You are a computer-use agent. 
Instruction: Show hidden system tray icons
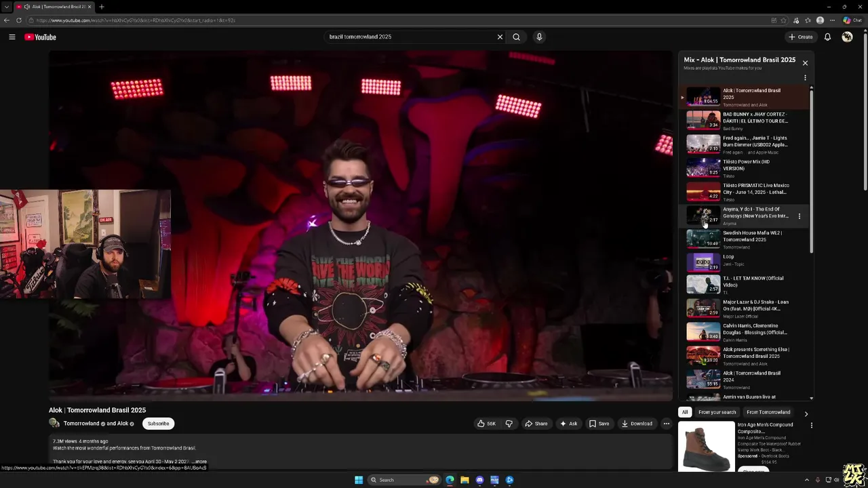[x=806, y=480]
